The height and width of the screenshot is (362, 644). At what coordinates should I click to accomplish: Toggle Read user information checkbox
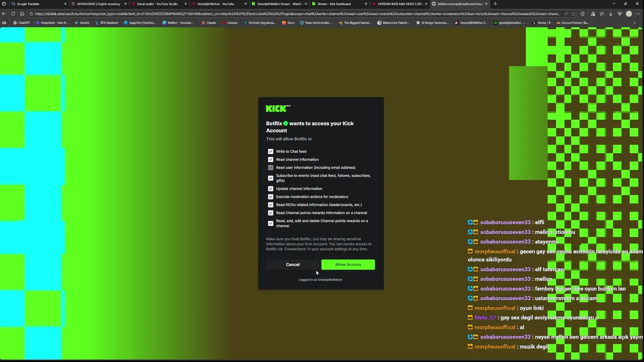(x=271, y=167)
